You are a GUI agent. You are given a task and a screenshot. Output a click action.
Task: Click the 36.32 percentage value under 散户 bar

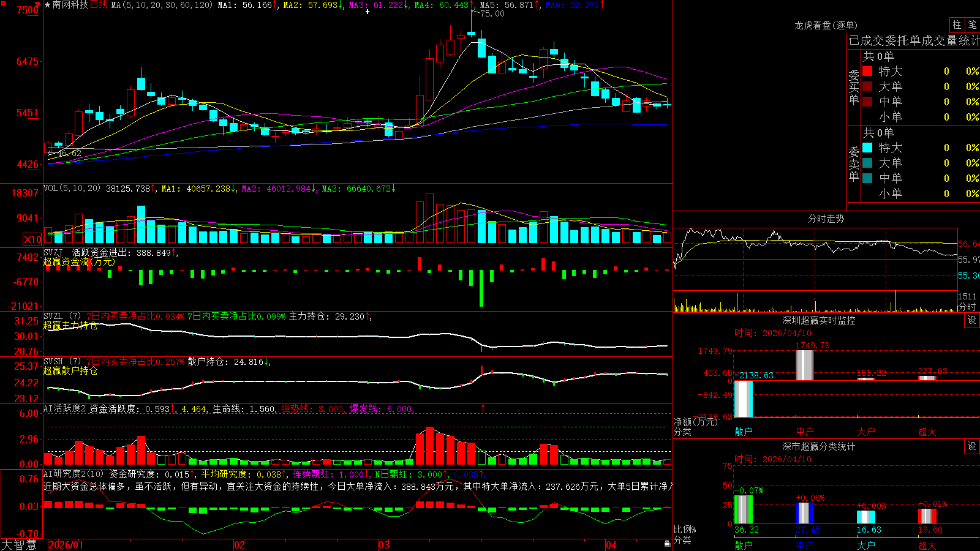(x=747, y=530)
